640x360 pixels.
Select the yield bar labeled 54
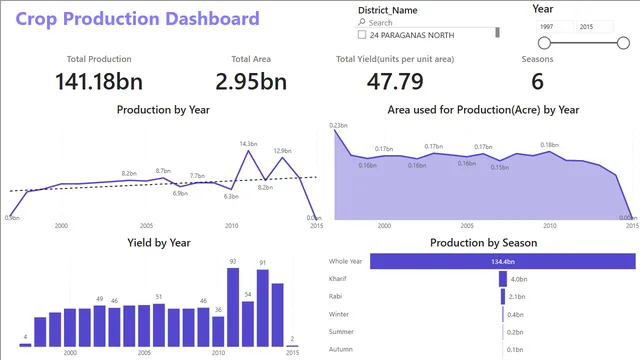click(x=248, y=324)
